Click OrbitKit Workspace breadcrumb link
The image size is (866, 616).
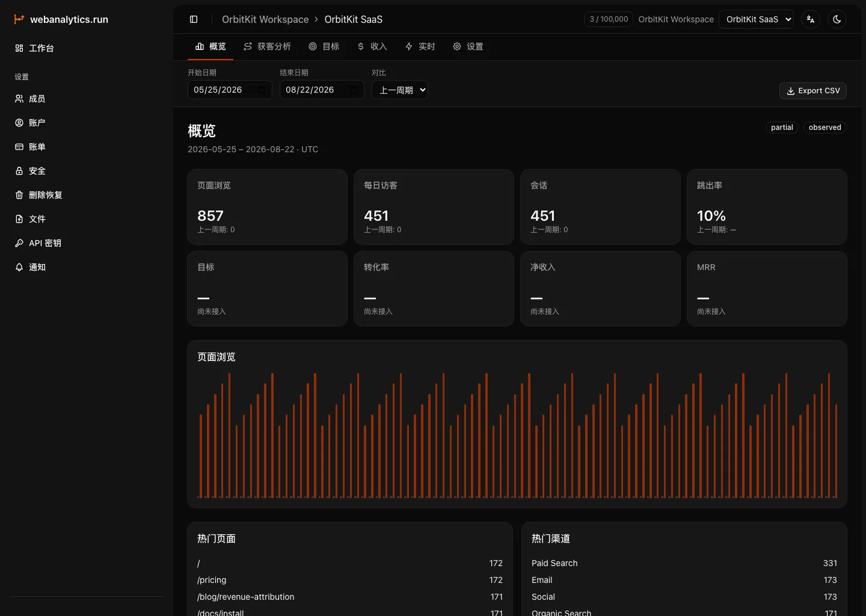coord(265,19)
